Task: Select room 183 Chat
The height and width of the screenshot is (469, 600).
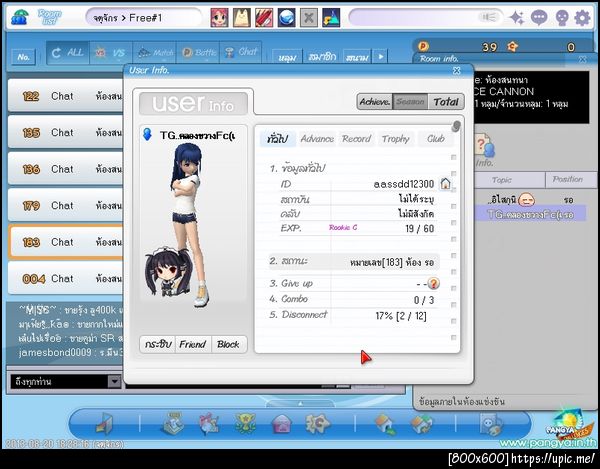Action: click(66, 242)
